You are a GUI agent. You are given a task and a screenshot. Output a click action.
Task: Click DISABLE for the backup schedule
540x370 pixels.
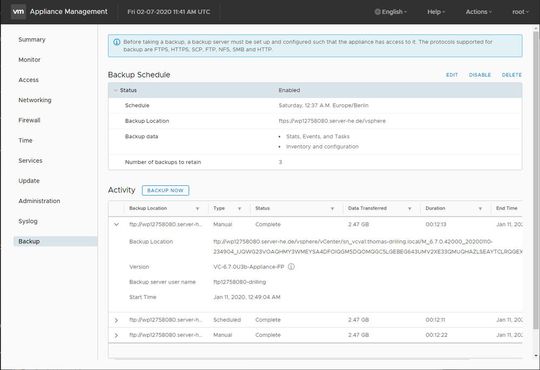click(480, 75)
